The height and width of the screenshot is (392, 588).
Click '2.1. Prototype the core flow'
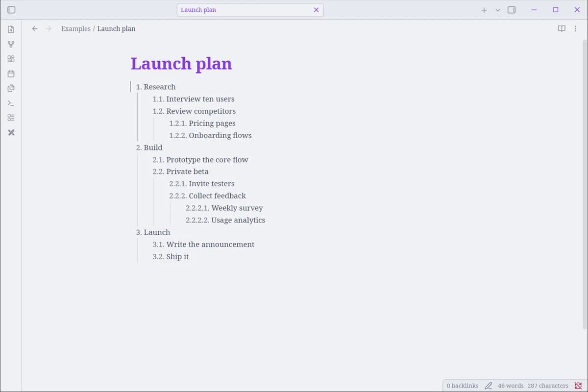200,160
